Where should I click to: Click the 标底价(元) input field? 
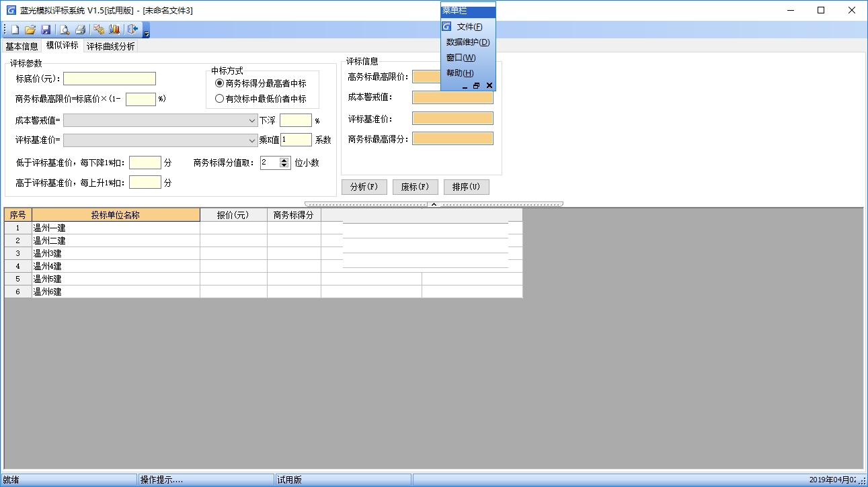pos(110,79)
